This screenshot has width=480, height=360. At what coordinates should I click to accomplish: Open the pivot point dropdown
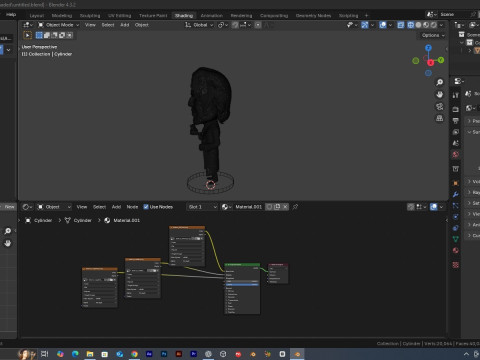tap(223, 25)
